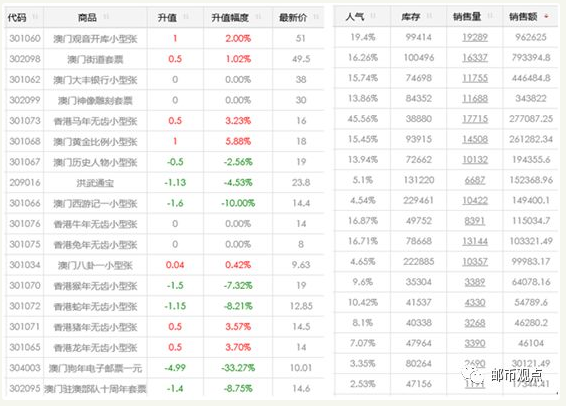Click the 库存 column sort icon
The width and height of the screenshot is (566, 406).
(x=429, y=16)
